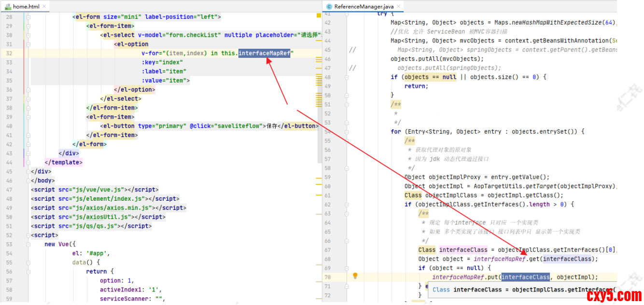The image size is (644, 305).
Task: Switch to the ReferenceManager.java tab
Action: pyautogui.click(x=362, y=7)
